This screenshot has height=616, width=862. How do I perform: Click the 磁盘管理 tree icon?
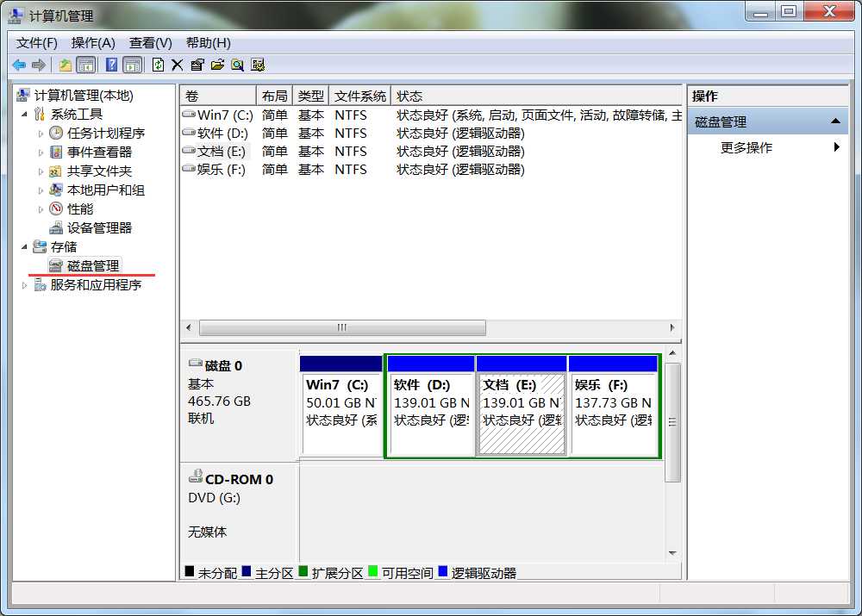click(x=56, y=266)
